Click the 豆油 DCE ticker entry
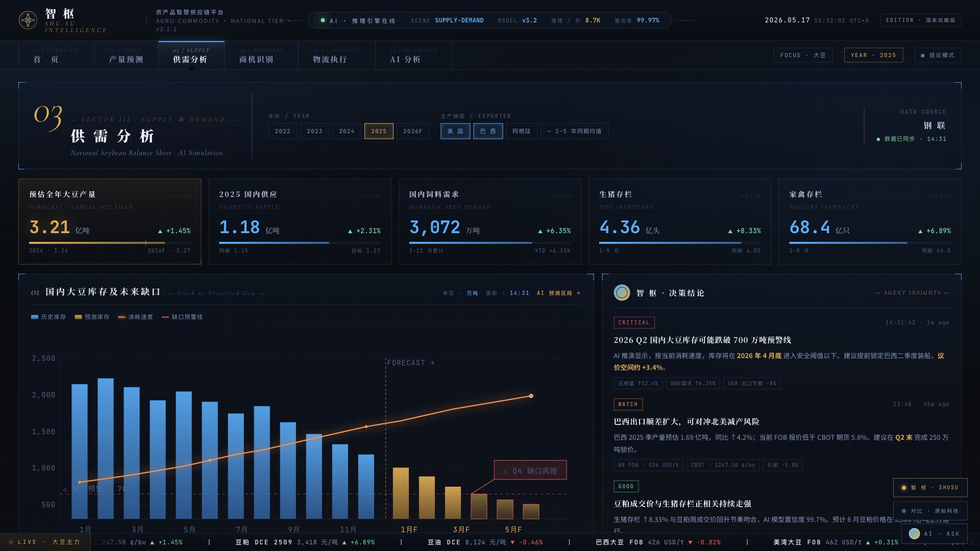980x551 pixels. 485,542
